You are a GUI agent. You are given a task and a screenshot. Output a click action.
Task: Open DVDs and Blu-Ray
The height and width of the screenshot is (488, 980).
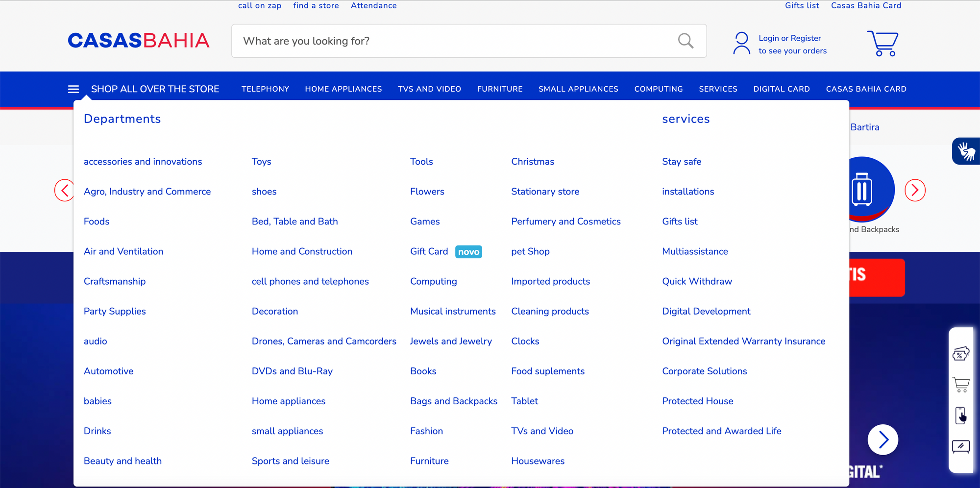292,371
